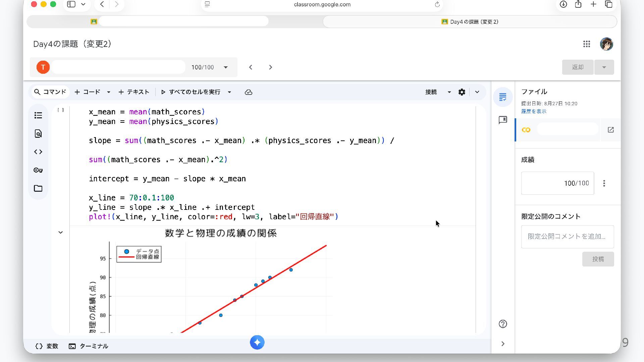
Task: Open the student grade 100/100 dropdown
Action: coord(226,67)
